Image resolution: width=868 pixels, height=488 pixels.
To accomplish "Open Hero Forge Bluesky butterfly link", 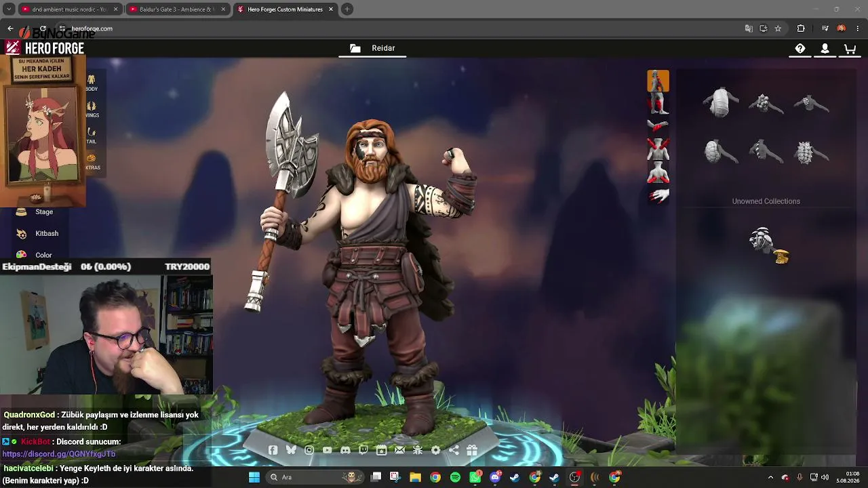I will [x=291, y=450].
